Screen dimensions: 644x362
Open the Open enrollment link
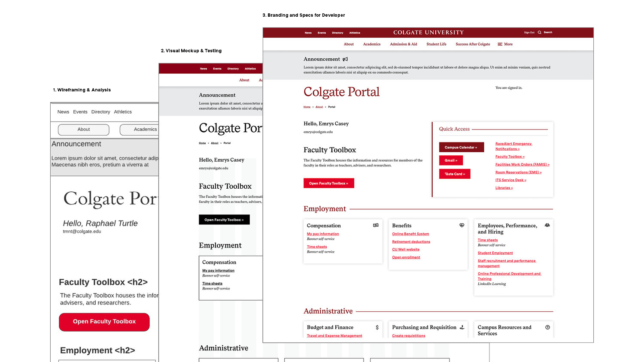coord(406,257)
